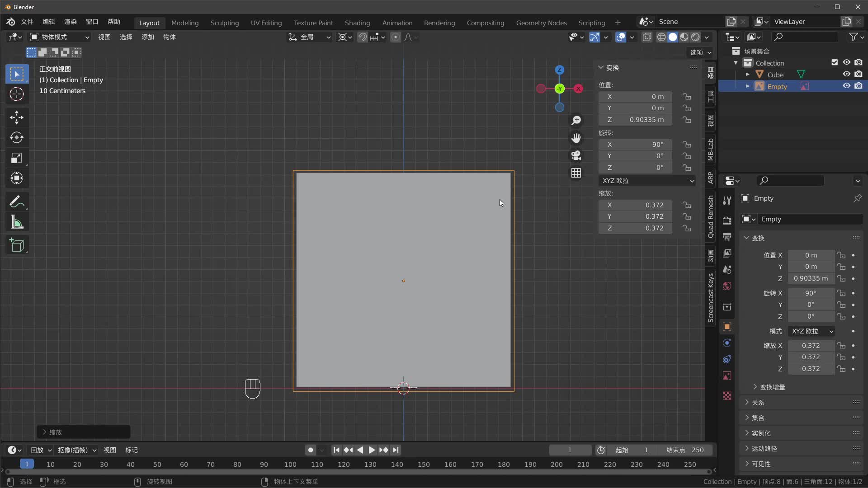Expand the Relations panel

(758, 402)
